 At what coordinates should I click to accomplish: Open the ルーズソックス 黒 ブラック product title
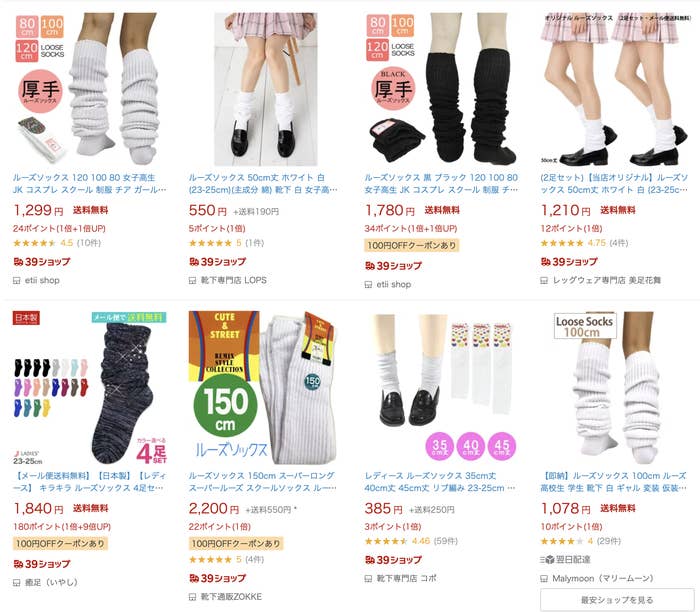pos(441,183)
